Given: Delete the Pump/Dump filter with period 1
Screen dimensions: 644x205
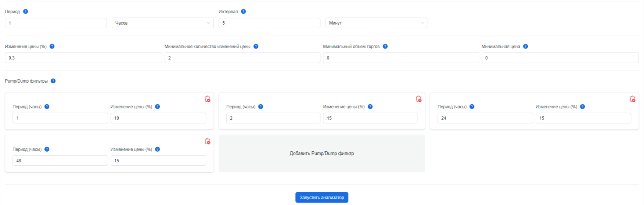Looking at the screenshot, I should point(207,99).
